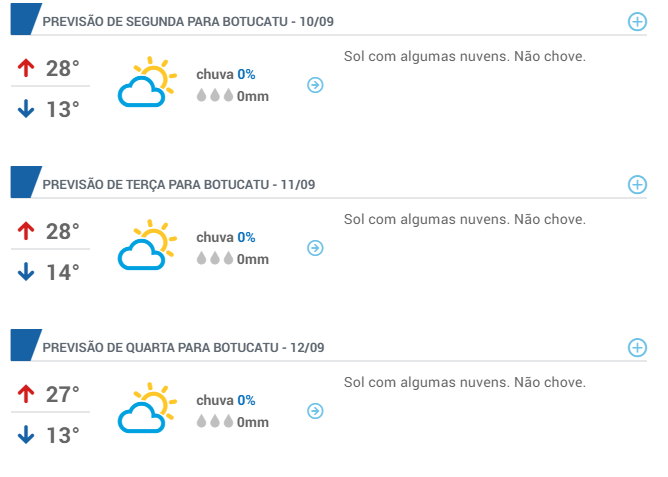Open Wednesday rain details arrow icon
This screenshot has width=668, height=477.
(x=315, y=411)
